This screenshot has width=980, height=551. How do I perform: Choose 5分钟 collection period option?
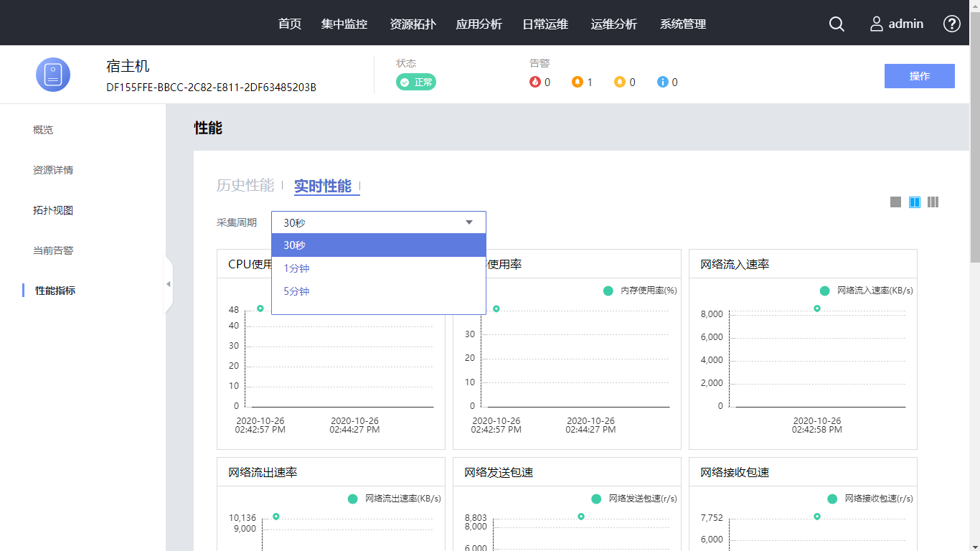click(296, 291)
